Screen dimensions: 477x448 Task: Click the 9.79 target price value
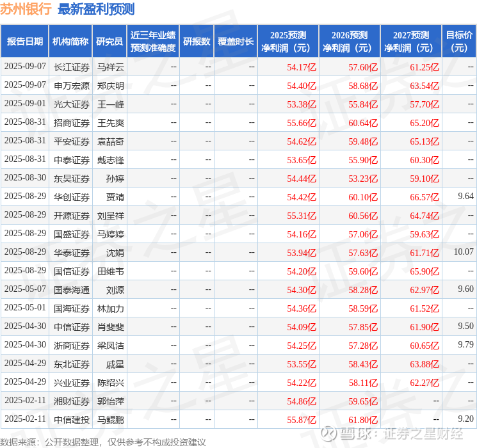pos(465,344)
